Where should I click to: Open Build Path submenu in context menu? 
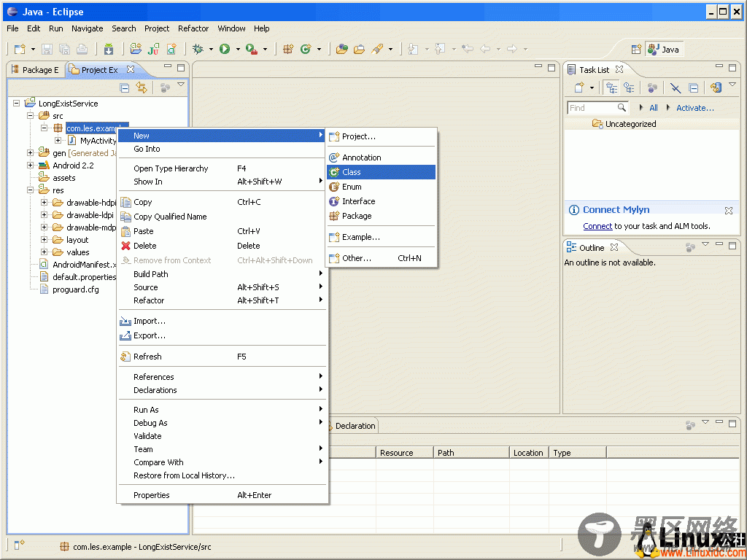point(222,274)
